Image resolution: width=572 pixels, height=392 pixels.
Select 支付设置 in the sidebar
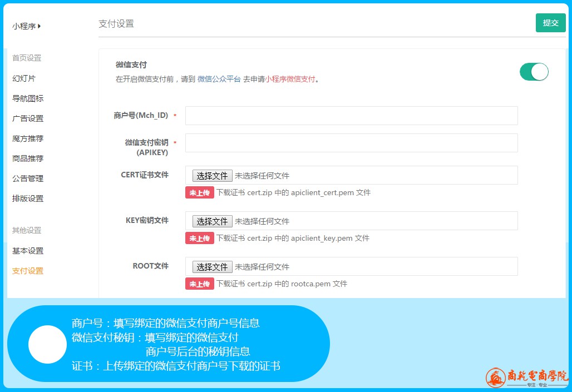pos(28,271)
